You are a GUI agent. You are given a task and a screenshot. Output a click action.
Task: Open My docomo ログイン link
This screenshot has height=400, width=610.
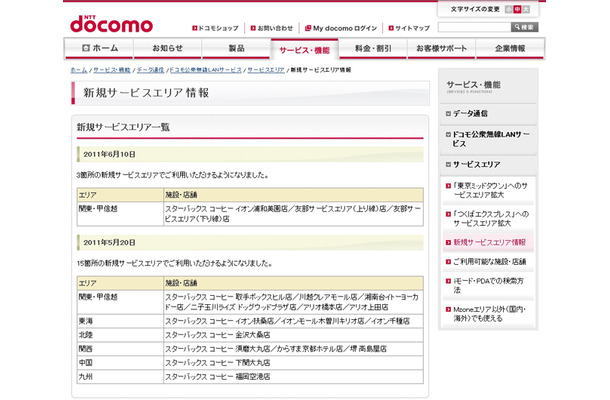pos(341,28)
